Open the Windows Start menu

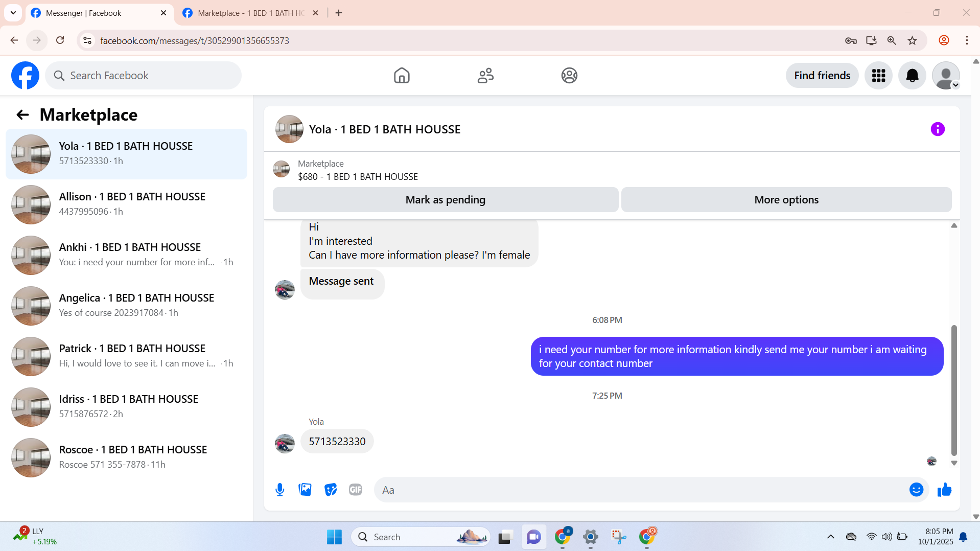pyautogui.click(x=334, y=537)
